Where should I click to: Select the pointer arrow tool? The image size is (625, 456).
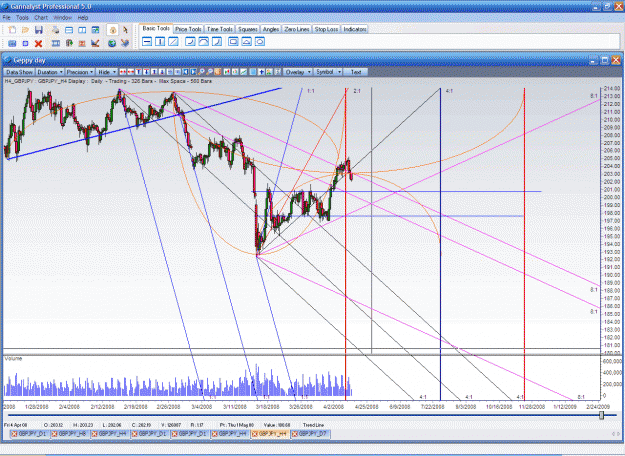[125, 30]
